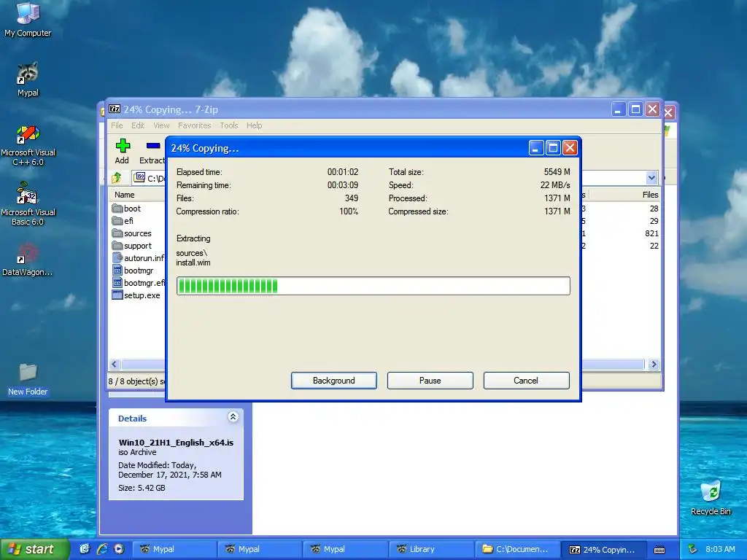Click the left arrow of horizontal scrollbar
Screen dimensions: 747x560
pyautogui.click(x=115, y=365)
